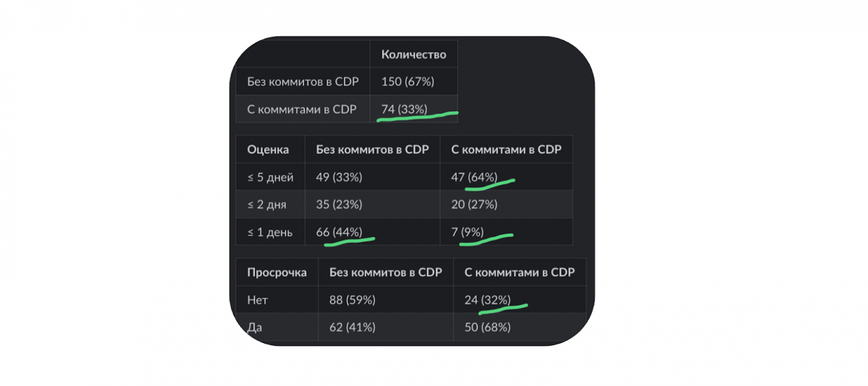868x386 pixels.
Task: Click the underlined 66 (44%) value
Action: click(x=339, y=232)
